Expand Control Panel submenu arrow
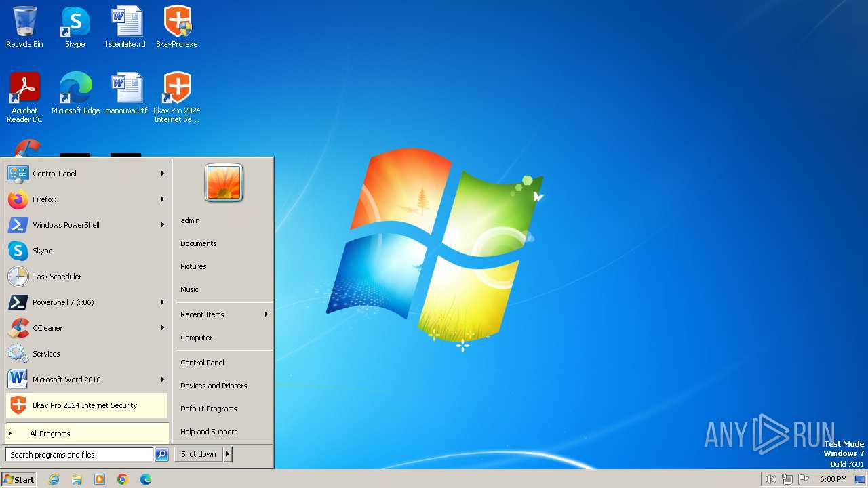 point(163,174)
